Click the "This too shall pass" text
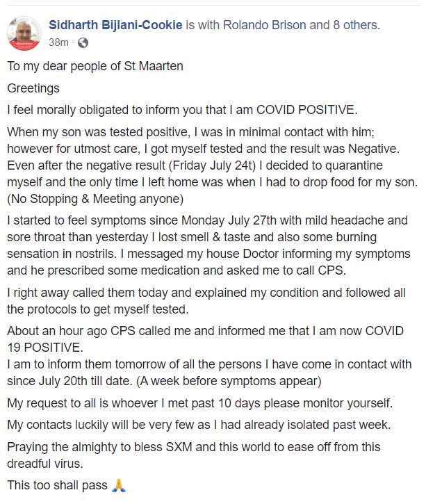The width and height of the screenshot is (426, 504). (x=57, y=485)
